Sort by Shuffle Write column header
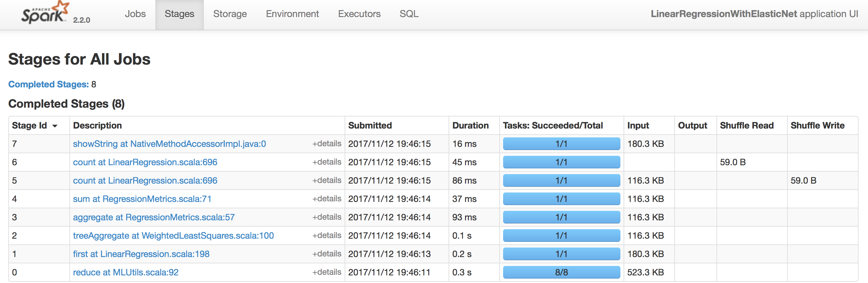Image resolution: width=868 pixels, height=283 pixels. pyautogui.click(x=817, y=126)
